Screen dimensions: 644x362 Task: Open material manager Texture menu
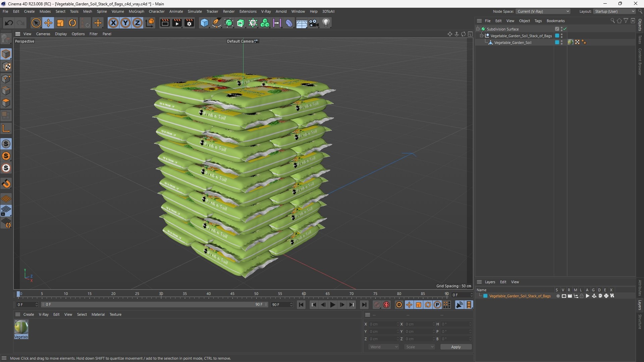[x=115, y=314]
